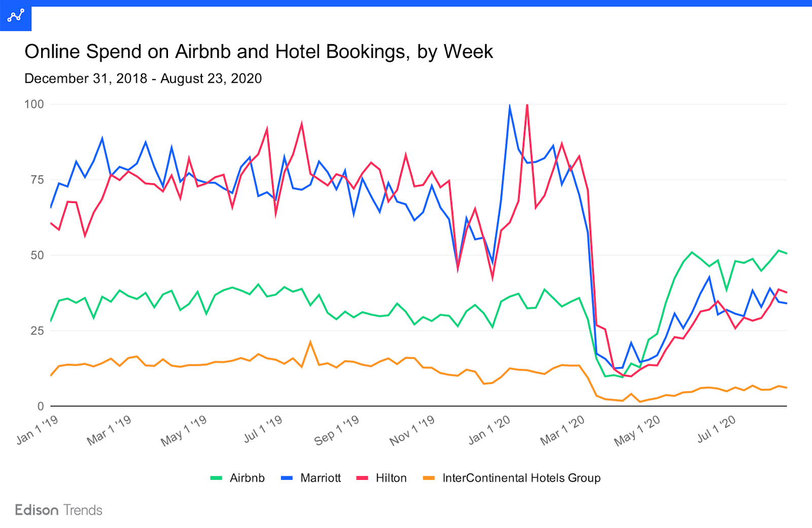Image resolution: width=812 pixels, height=528 pixels.
Task: Click the orange InterContinental legend swatch
Action: [x=429, y=478]
